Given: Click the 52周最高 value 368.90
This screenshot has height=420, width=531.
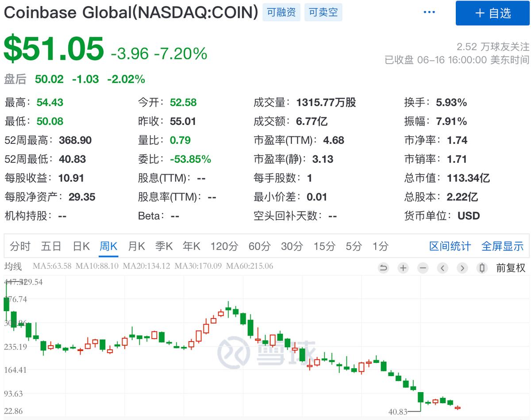Looking at the screenshot, I should [75, 140].
